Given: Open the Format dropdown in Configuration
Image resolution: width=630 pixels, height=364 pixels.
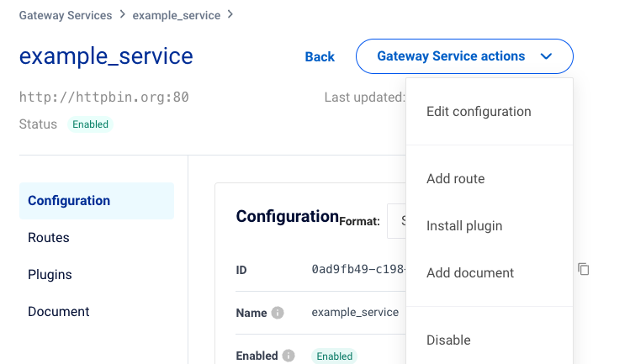Looking at the screenshot, I should (x=396, y=221).
